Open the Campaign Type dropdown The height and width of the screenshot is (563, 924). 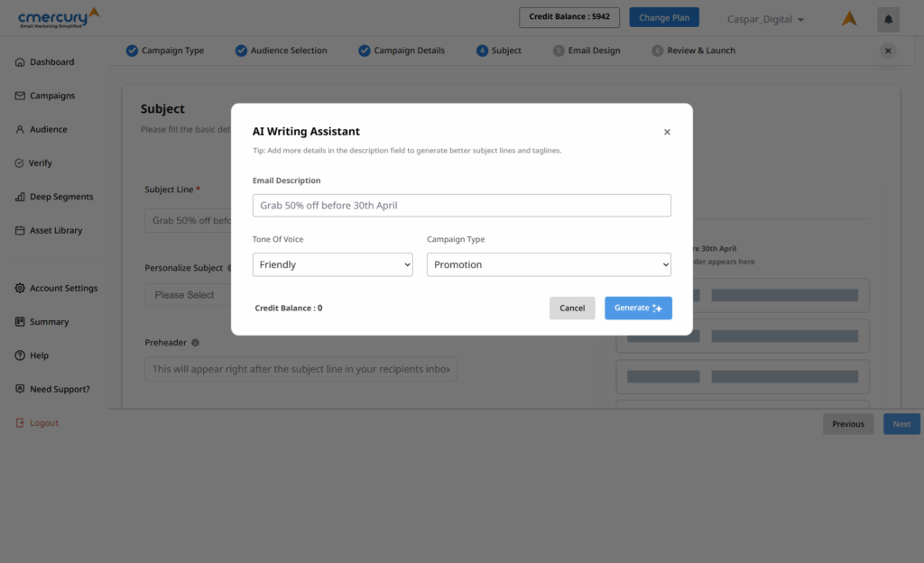tap(549, 264)
